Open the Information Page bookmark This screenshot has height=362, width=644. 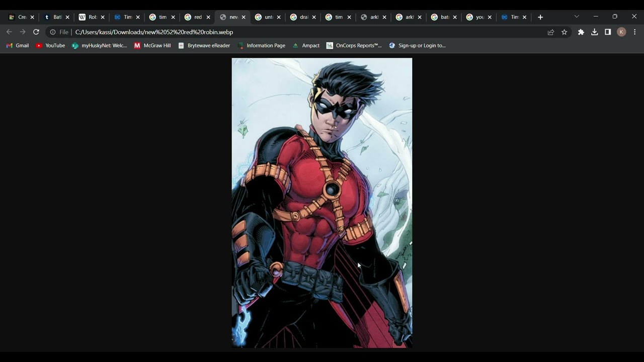(x=261, y=45)
